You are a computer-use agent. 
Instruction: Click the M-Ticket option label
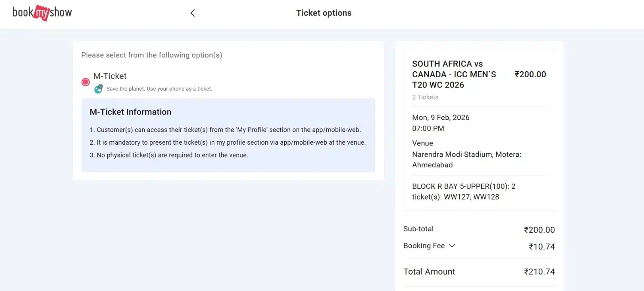point(110,76)
